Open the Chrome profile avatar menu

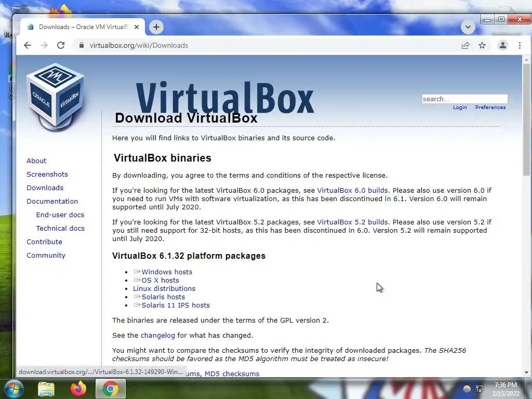click(502, 45)
